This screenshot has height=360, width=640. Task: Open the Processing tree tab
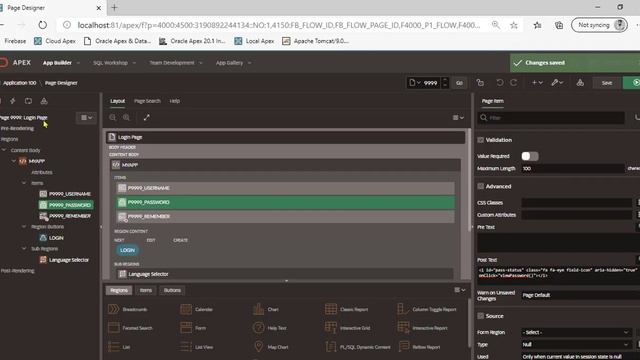[28, 101]
